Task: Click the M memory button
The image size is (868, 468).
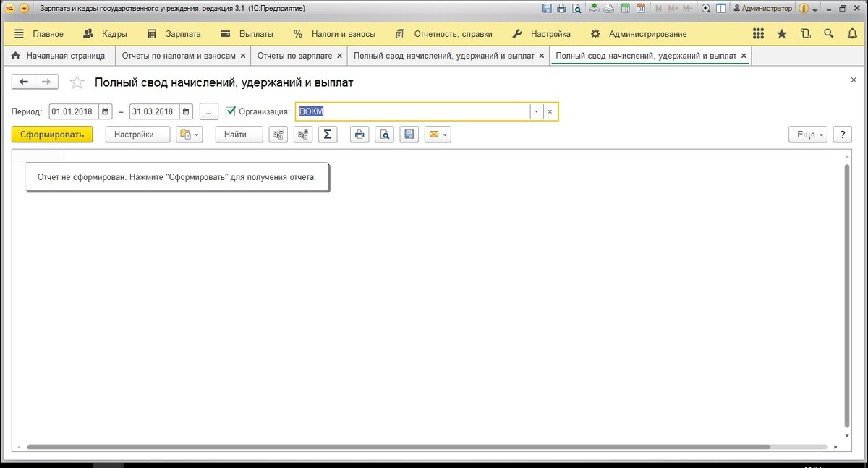Action: click(658, 9)
